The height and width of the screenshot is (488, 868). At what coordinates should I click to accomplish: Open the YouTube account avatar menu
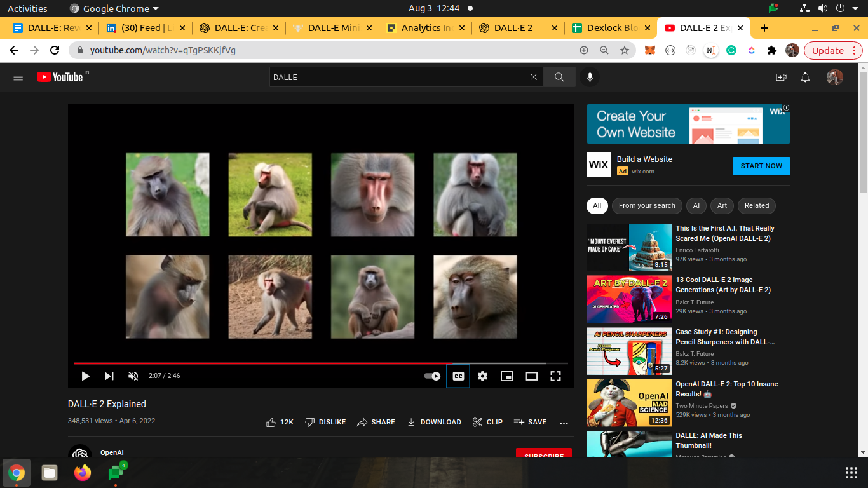[834, 77]
